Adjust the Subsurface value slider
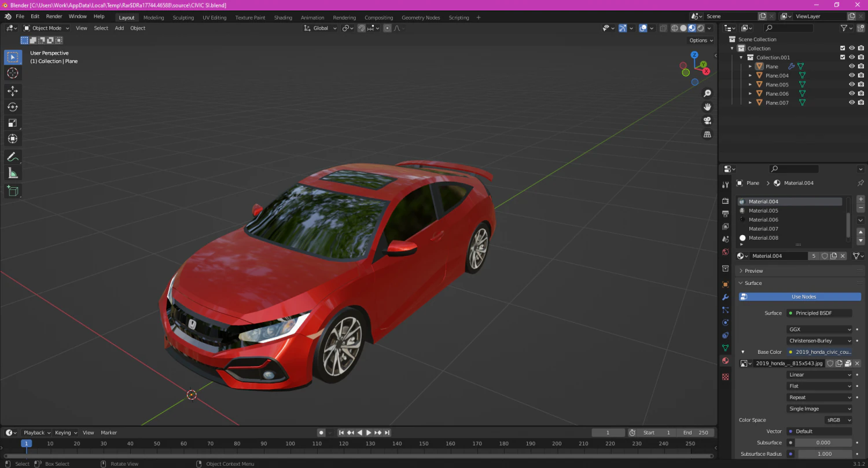868x468 pixels. (x=823, y=443)
